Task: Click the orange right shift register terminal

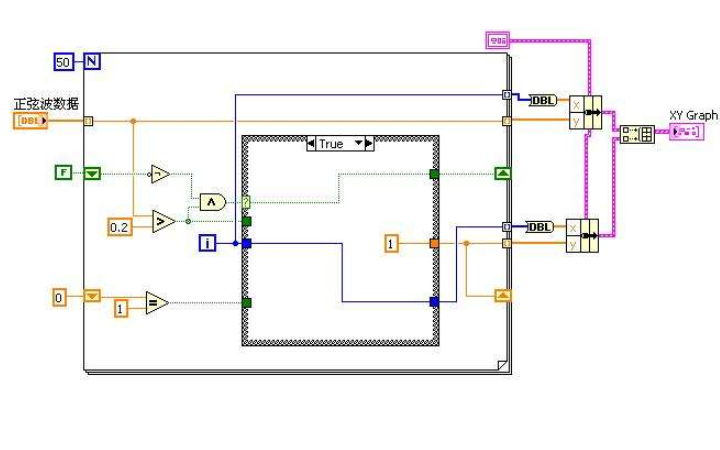Action: (x=504, y=295)
